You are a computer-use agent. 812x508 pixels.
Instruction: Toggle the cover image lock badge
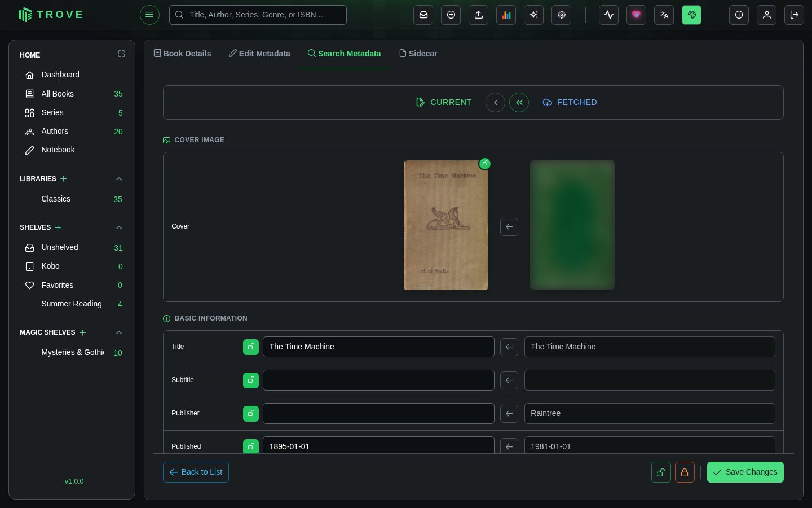485,164
